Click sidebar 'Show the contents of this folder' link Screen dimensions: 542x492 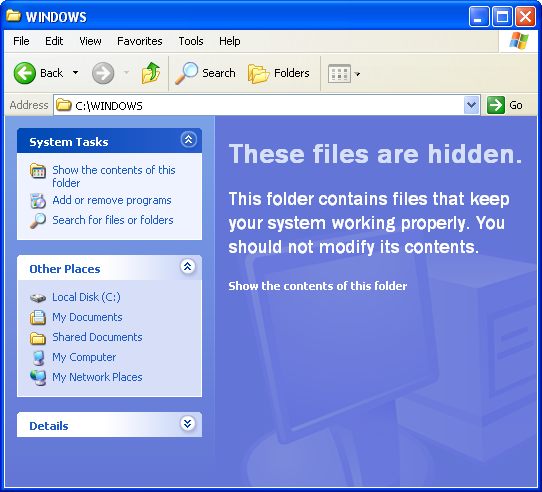click(114, 176)
